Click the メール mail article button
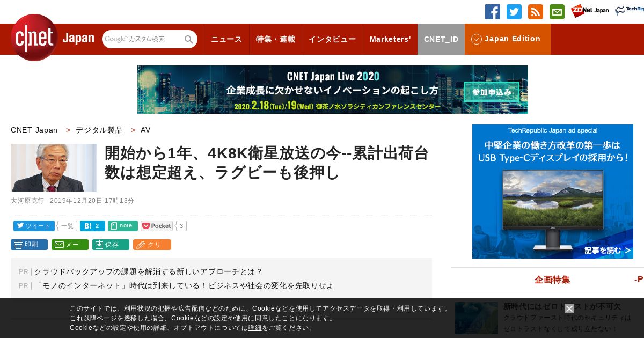The width and height of the screenshot is (644, 338). tap(70, 245)
